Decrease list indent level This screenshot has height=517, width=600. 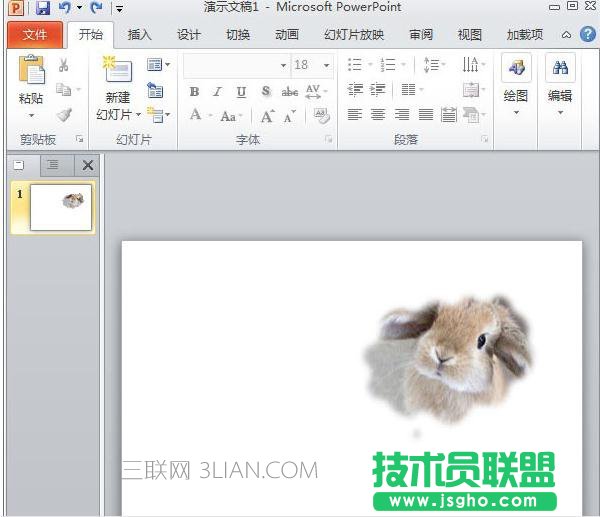tap(355, 90)
